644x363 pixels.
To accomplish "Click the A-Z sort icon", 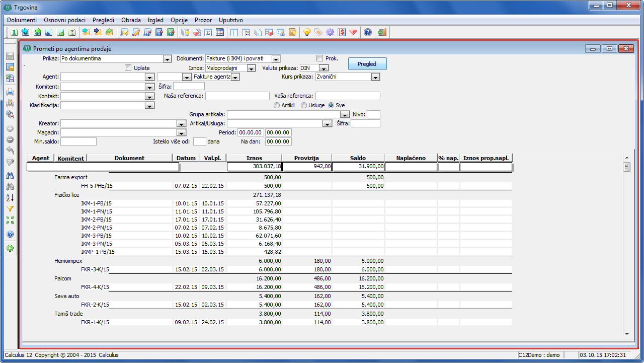I will point(10,197).
